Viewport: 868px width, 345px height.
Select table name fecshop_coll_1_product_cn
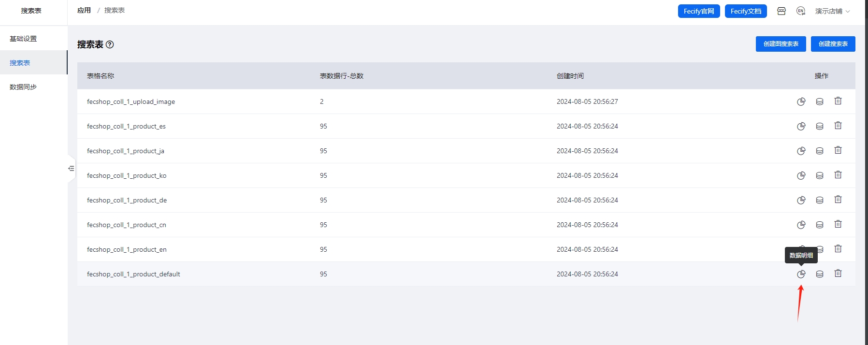point(127,225)
